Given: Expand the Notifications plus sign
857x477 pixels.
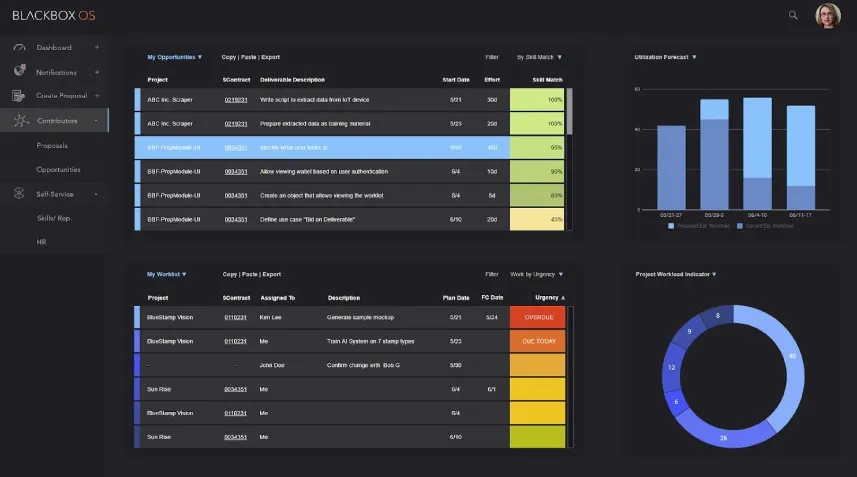Looking at the screenshot, I should (x=97, y=72).
